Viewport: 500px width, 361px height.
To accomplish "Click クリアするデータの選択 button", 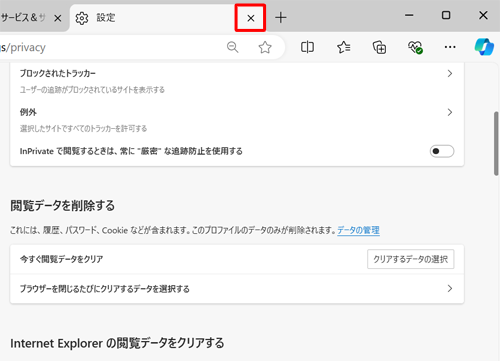I will click(411, 259).
